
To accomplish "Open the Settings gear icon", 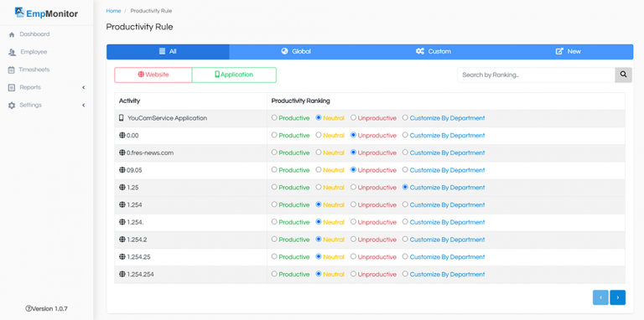I will [12, 105].
